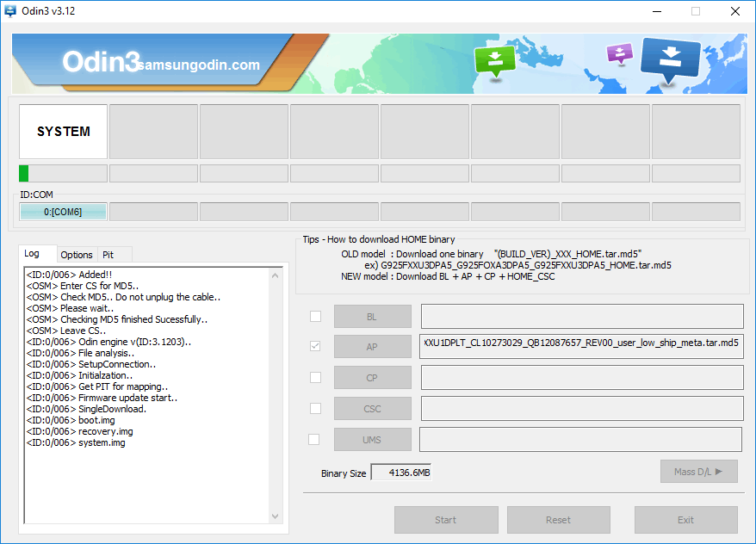Click the 'Check MD5.. Do not unplug' log line
The width and height of the screenshot is (756, 544).
(123, 297)
